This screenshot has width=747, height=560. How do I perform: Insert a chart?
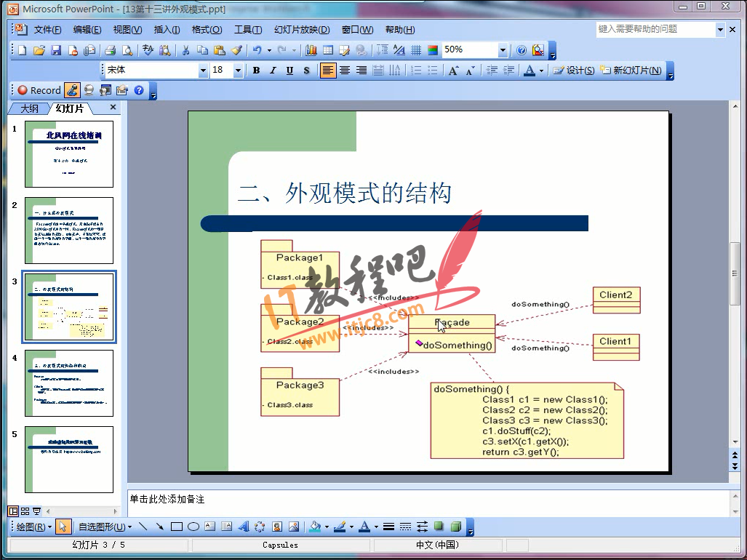coord(311,50)
